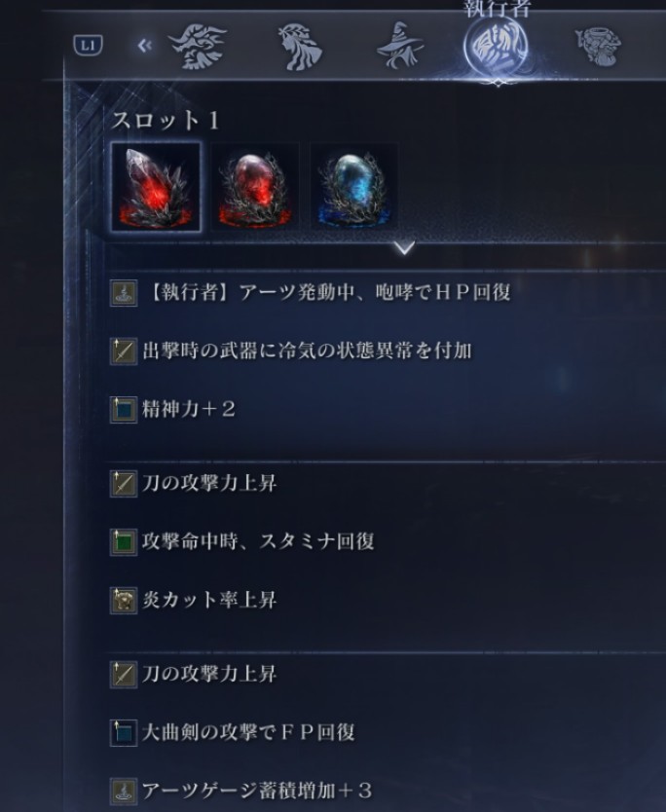Click the スロット1 slot heading
Image resolution: width=666 pixels, height=812 pixels.
(x=166, y=120)
